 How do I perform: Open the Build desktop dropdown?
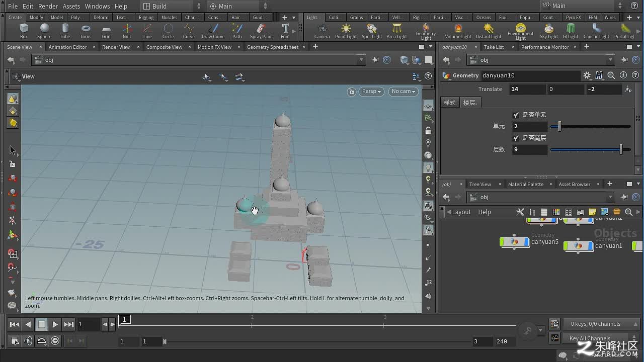tap(171, 6)
